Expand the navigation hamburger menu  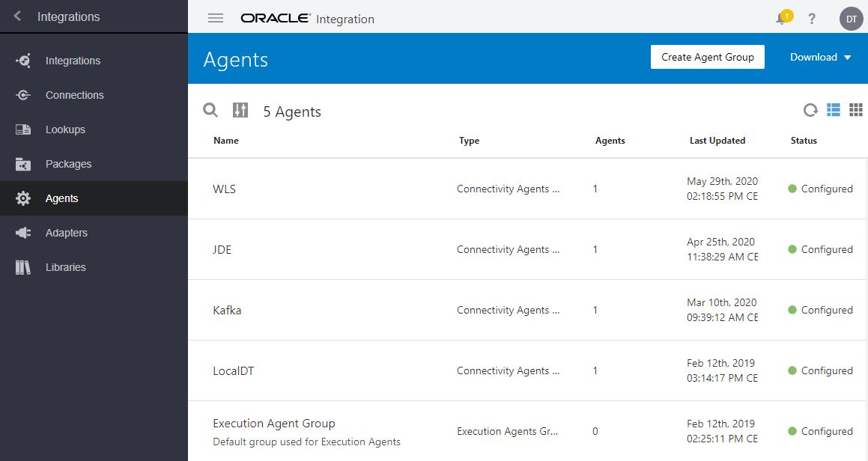(x=215, y=19)
